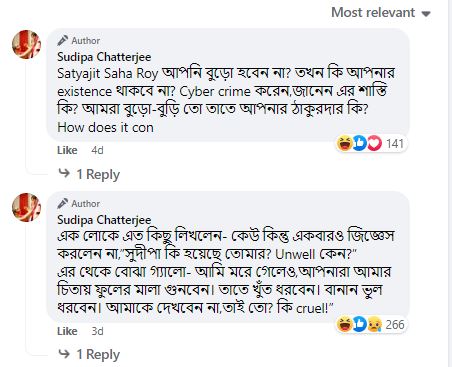Click the 4d timestamp on the first comment
Screen dimensions: 452x367
(97, 150)
